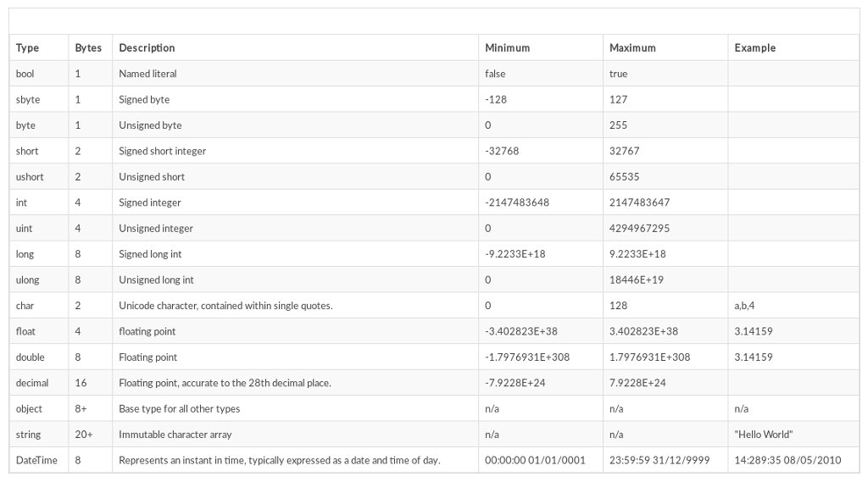Viewport: 868px width, 482px height.
Task: Click the ushort maximum value 65535
Action: (624, 177)
